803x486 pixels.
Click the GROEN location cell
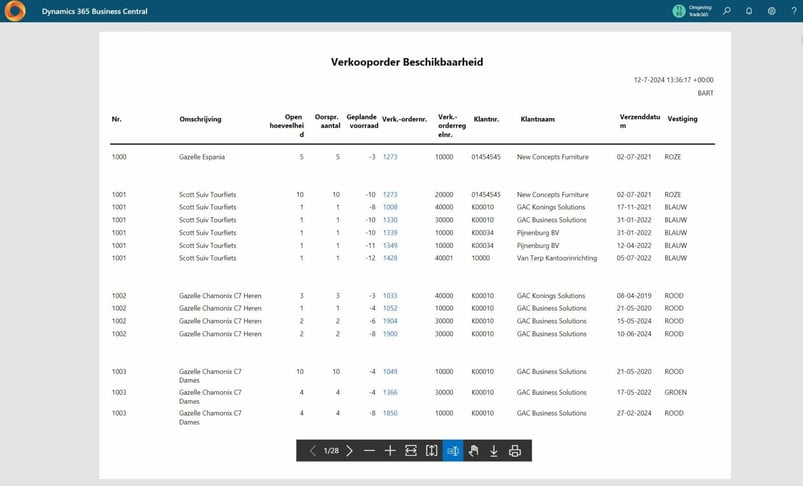[x=675, y=392]
